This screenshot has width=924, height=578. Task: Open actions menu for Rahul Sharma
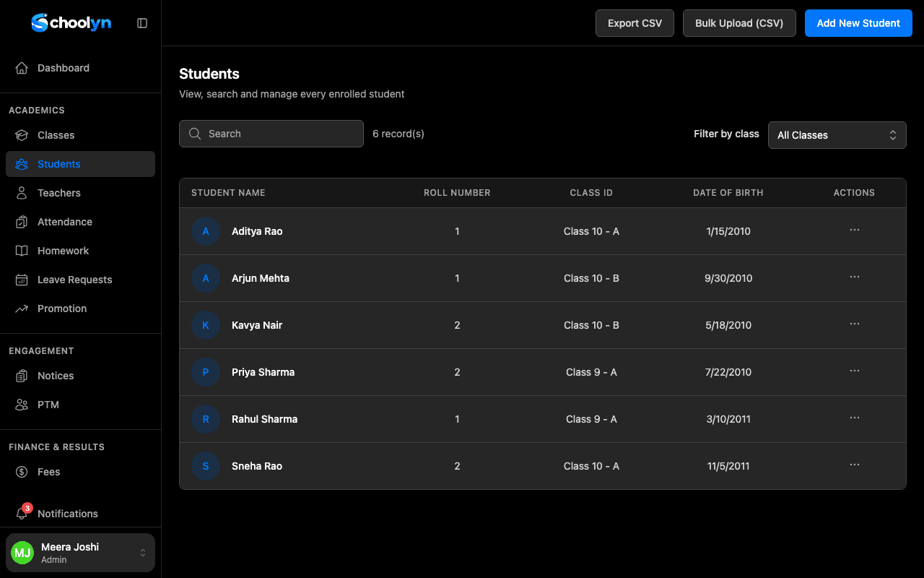coord(855,418)
